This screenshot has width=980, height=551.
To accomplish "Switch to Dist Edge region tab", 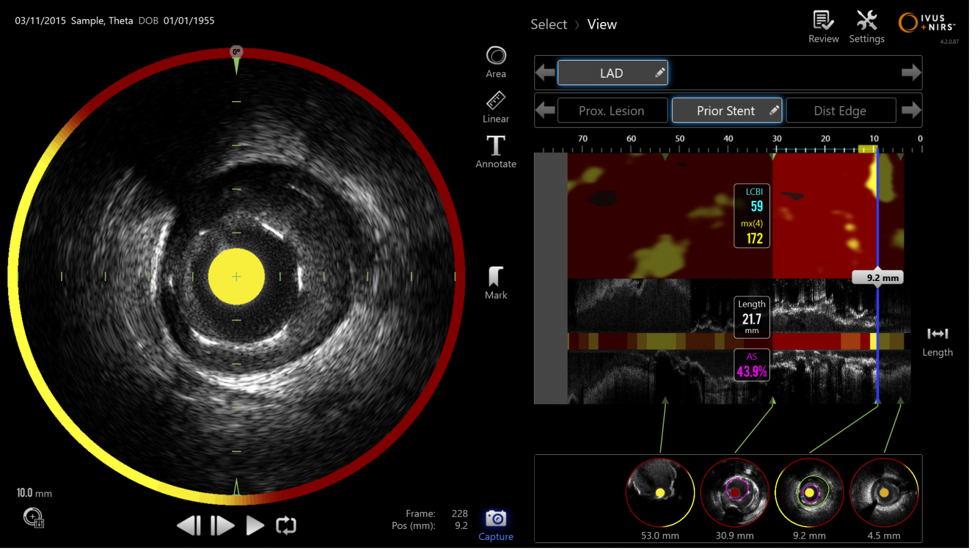I will pos(840,111).
